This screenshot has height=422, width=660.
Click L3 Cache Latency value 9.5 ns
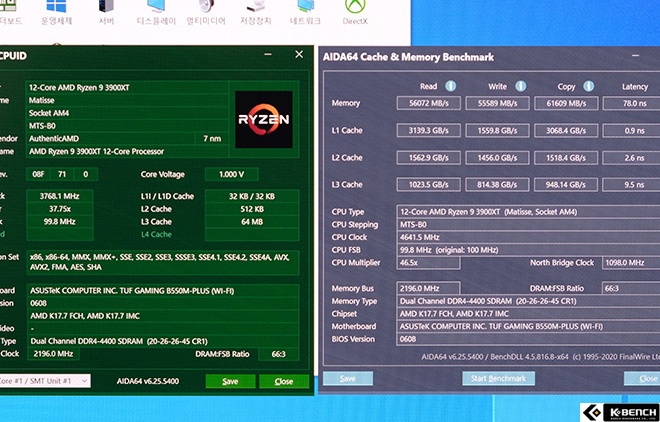pos(631,184)
